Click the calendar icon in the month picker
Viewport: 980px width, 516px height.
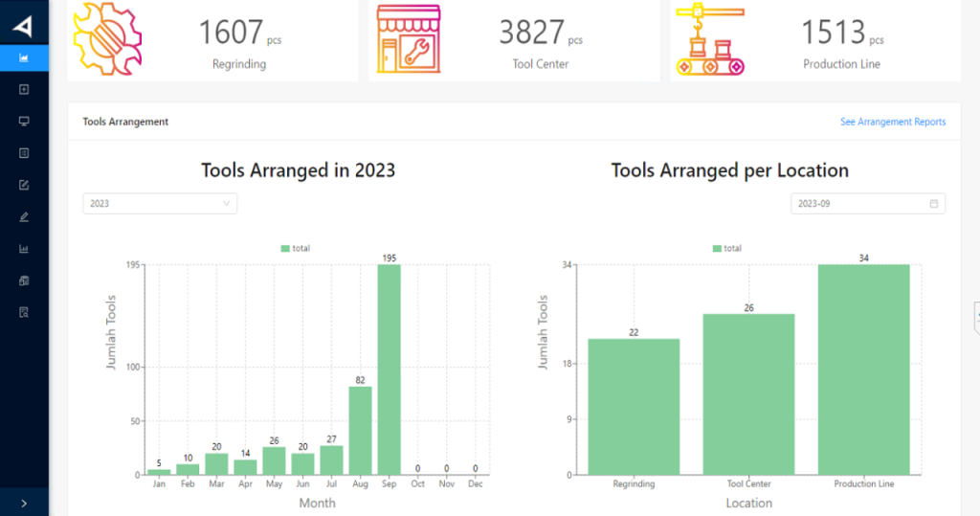coord(934,203)
